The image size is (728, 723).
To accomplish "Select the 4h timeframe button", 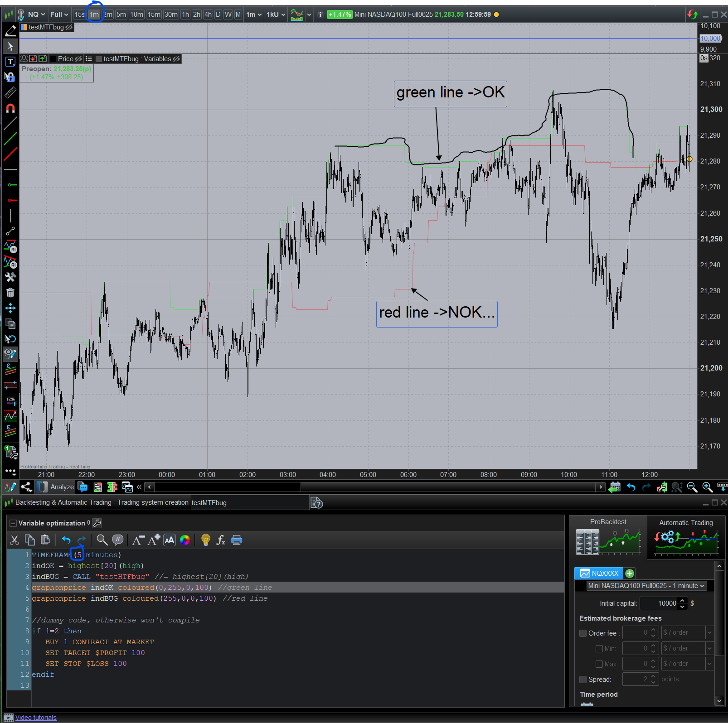I will (x=208, y=14).
